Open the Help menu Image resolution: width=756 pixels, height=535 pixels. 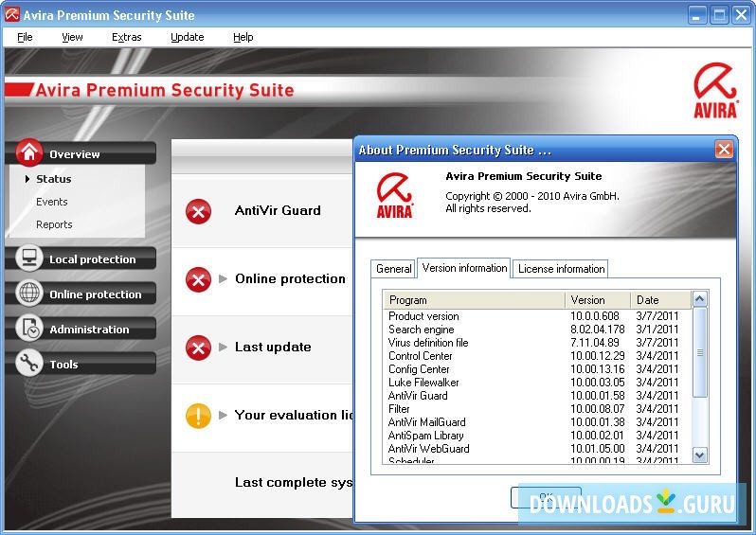click(x=243, y=37)
